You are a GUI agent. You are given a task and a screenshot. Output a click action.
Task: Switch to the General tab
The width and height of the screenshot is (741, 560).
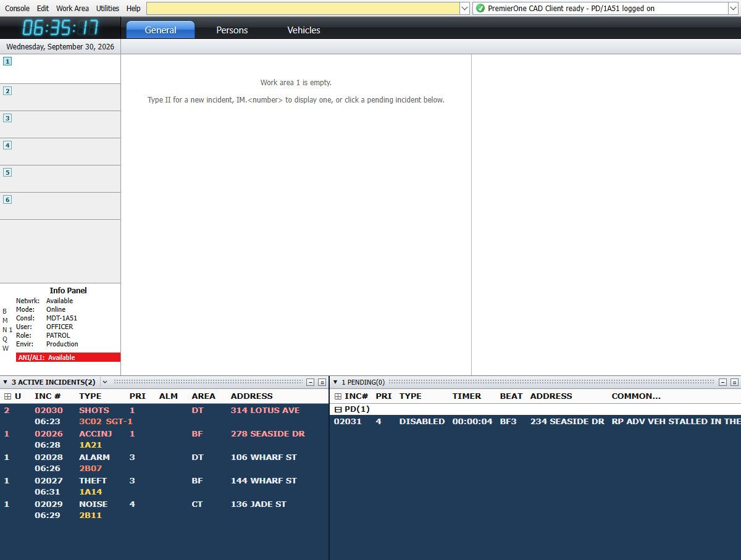click(161, 30)
